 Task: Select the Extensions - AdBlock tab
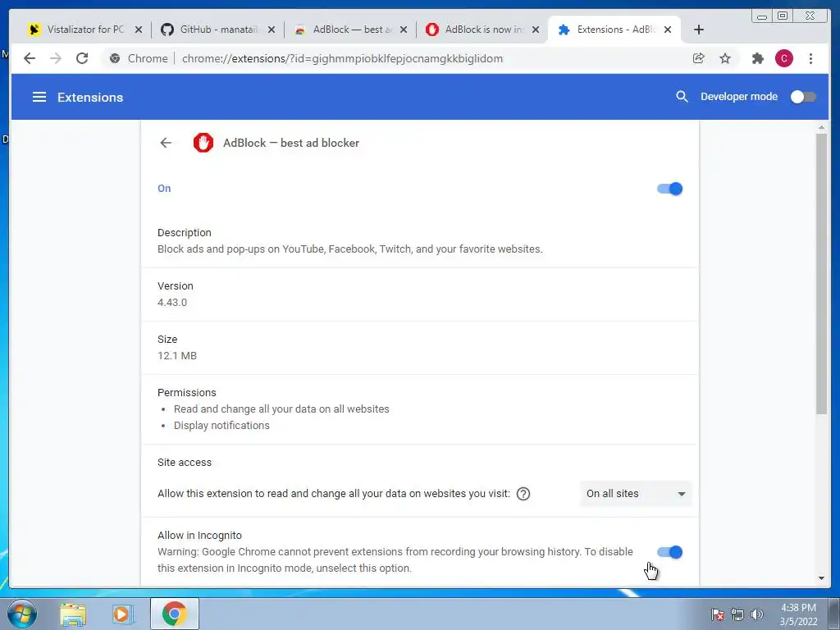(614, 30)
